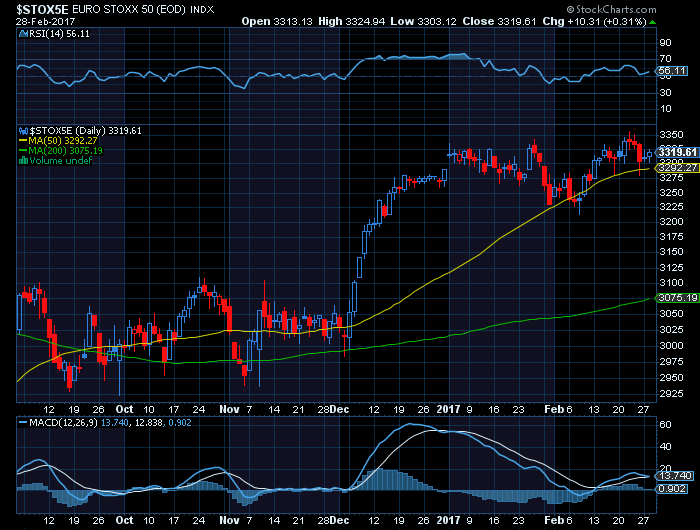Click the Chg +10.31 (+0.31%) value
Viewport: 700px width, 530px height.
(x=594, y=21)
